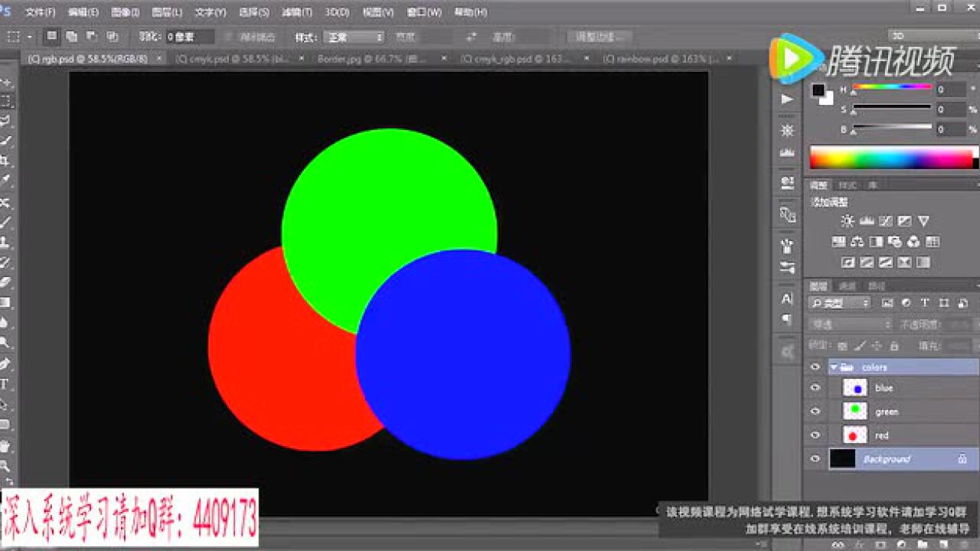The height and width of the screenshot is (551, 980).
Task: Select the Levels adjustment icon
Action: (x=867, y=221)
